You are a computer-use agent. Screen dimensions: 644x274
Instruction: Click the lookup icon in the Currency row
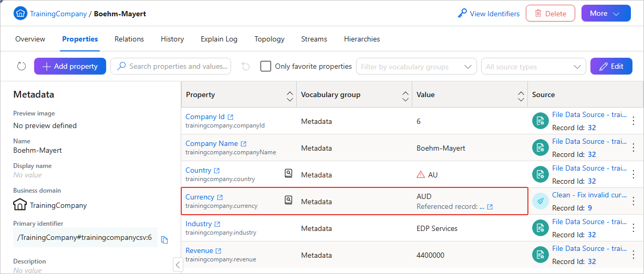tap(288, 199)
